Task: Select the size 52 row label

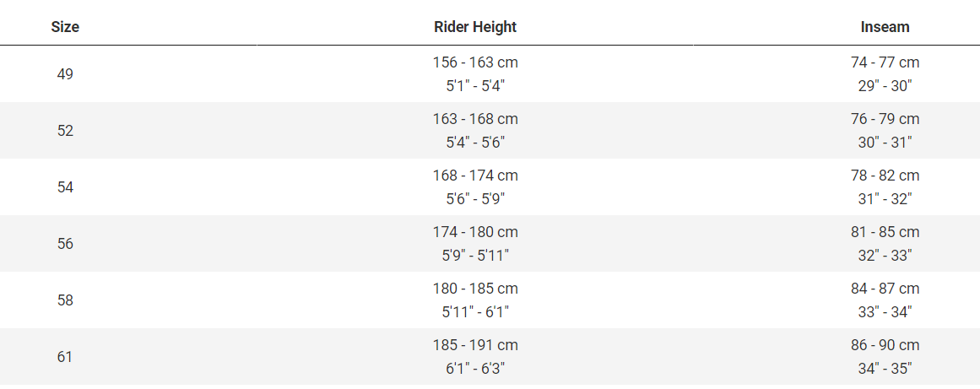Action: click(65, 131)
